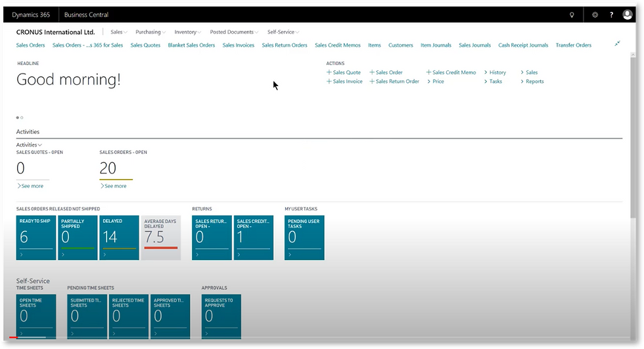This screenshot has width=644, height=349.
Task: Expand the History actions group
Action: 495,72
